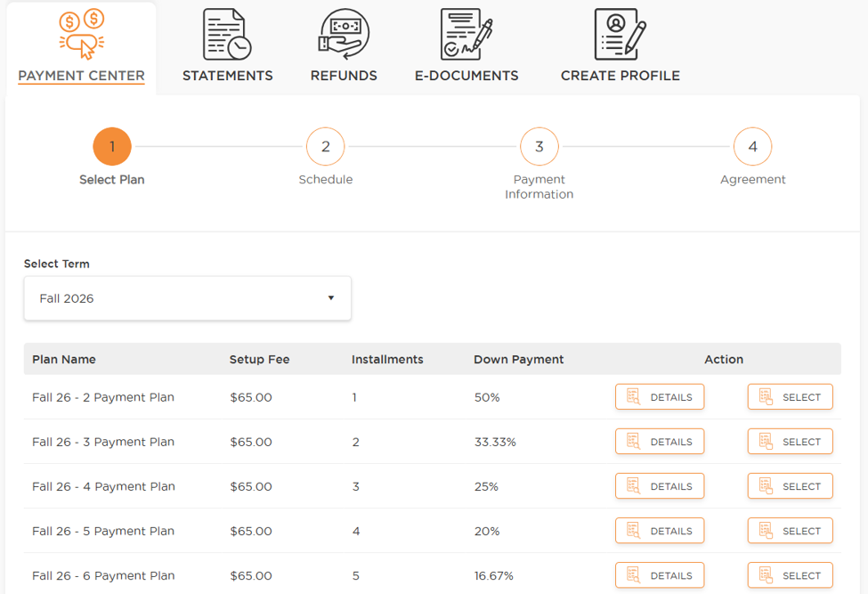The width and height of the screenshot is (868, 594).
Task: Click the Setup Fee column header
Action: 260,359
